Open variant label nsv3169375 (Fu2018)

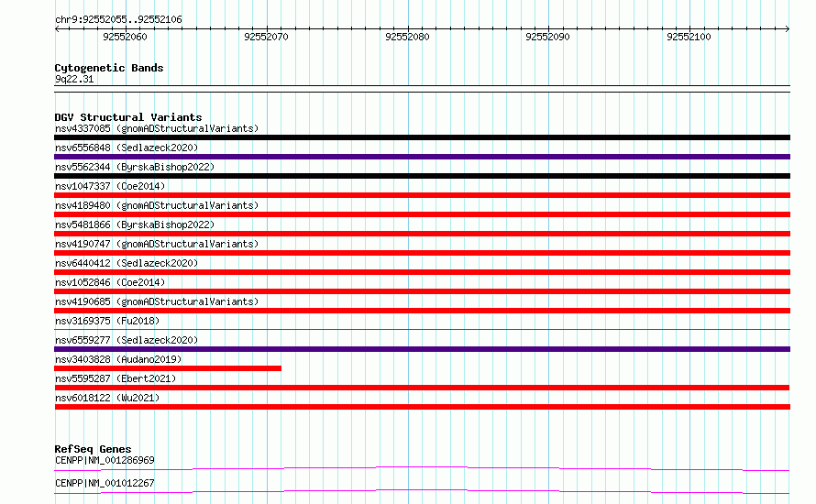pos(107,321)
